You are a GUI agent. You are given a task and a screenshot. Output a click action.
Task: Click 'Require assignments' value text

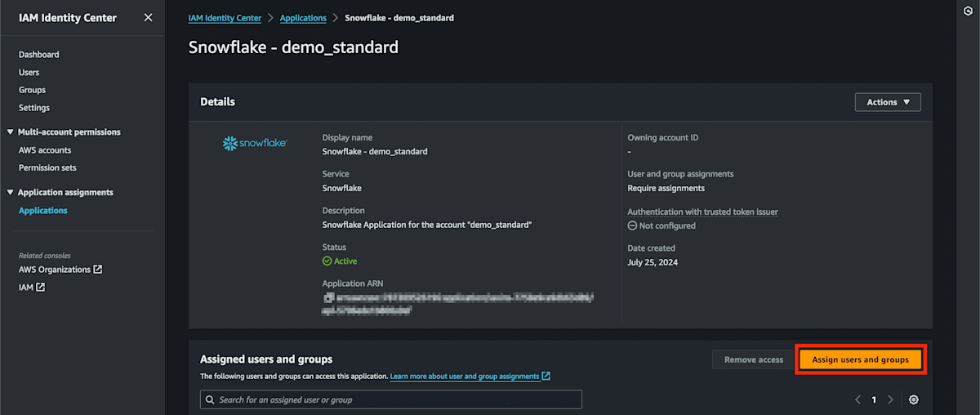click(666, 188)
